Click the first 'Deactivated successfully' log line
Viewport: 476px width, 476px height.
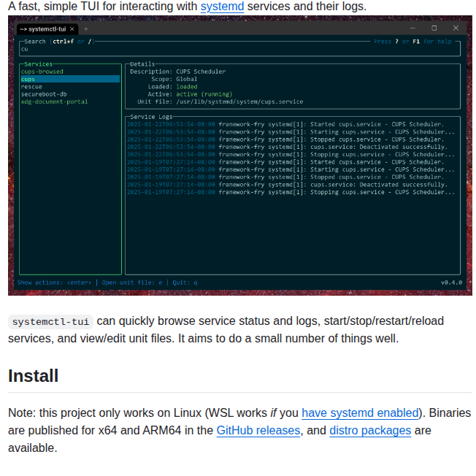(x=287, y=147)
